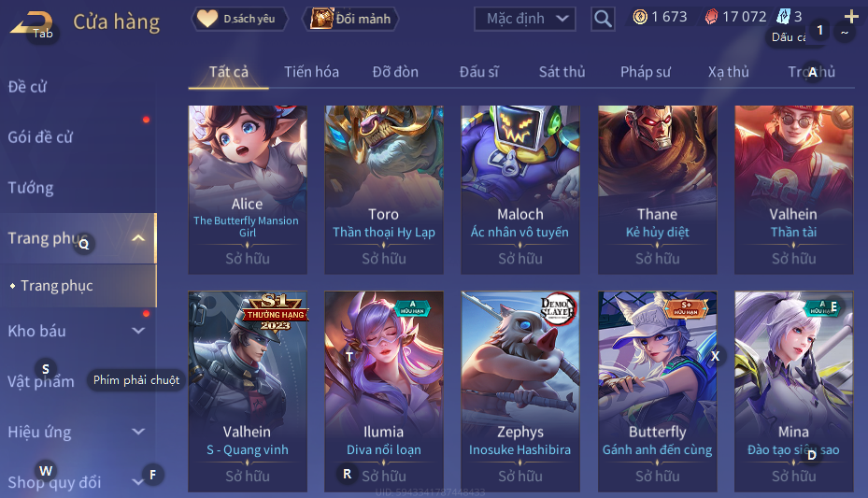Click the back arrow Tab icon
This screenshot has width=868, height=498.
[x=32, y=23]
